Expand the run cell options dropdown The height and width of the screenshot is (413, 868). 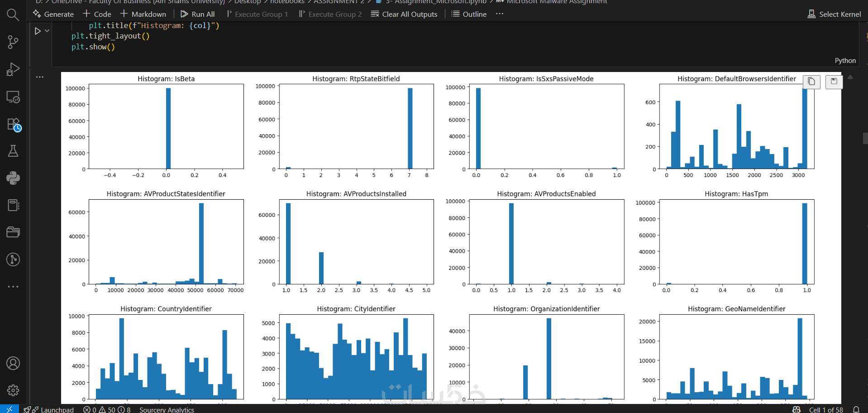point(47,31)
